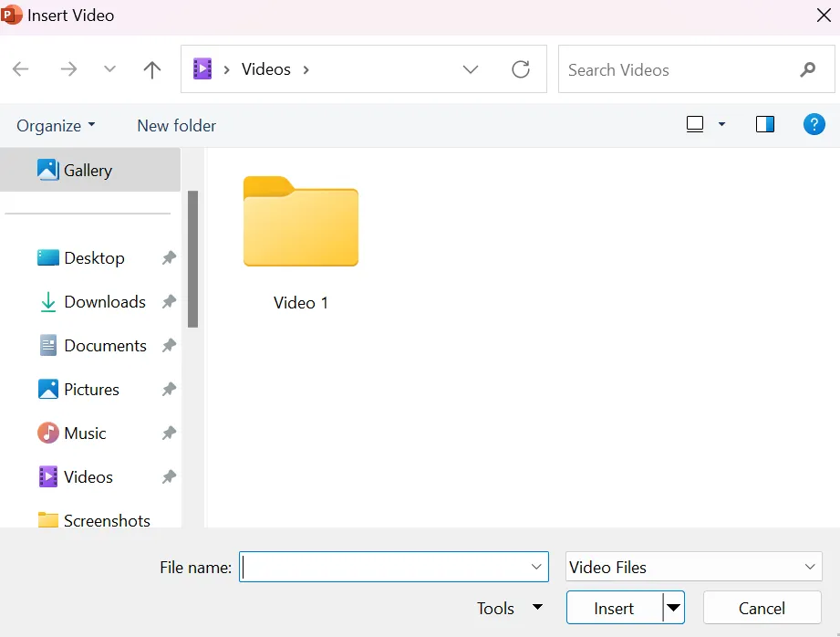Toggle the preview pane
Image resolution: width=840 pixels, height=637 pixels.
(765, 124)
